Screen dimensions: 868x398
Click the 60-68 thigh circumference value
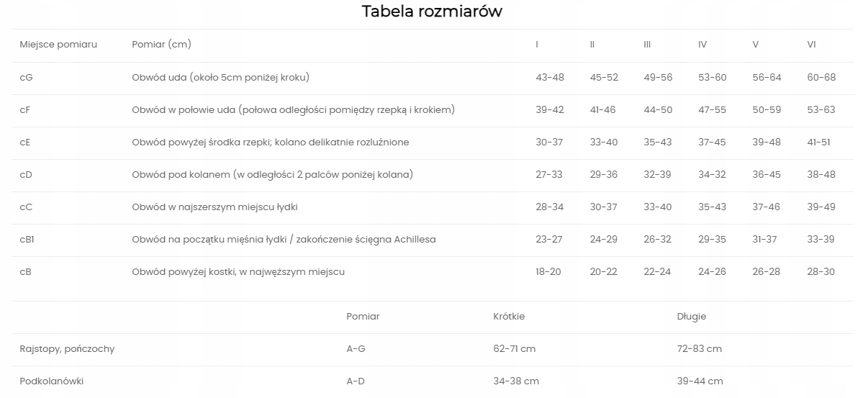821,78
